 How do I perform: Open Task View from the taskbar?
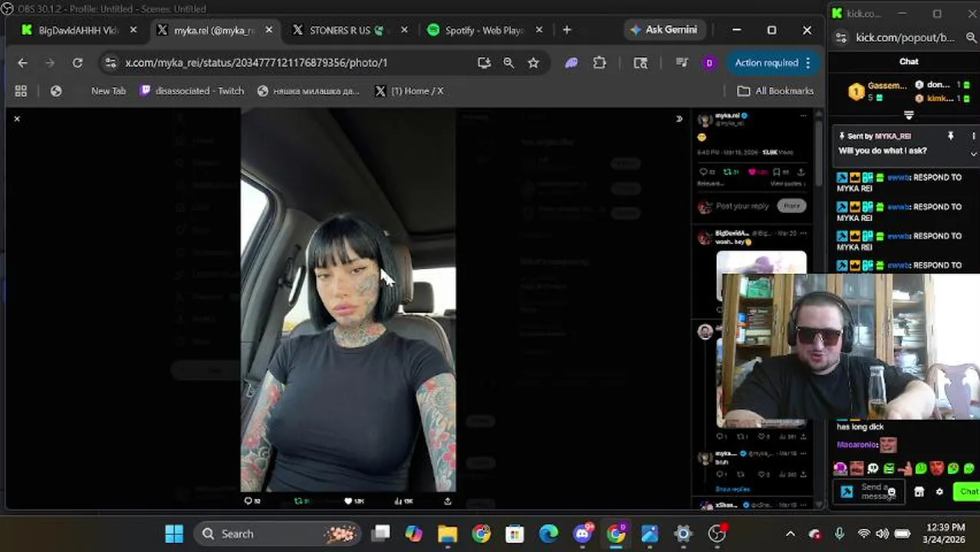pyautogui.click(x=380, y=534)
